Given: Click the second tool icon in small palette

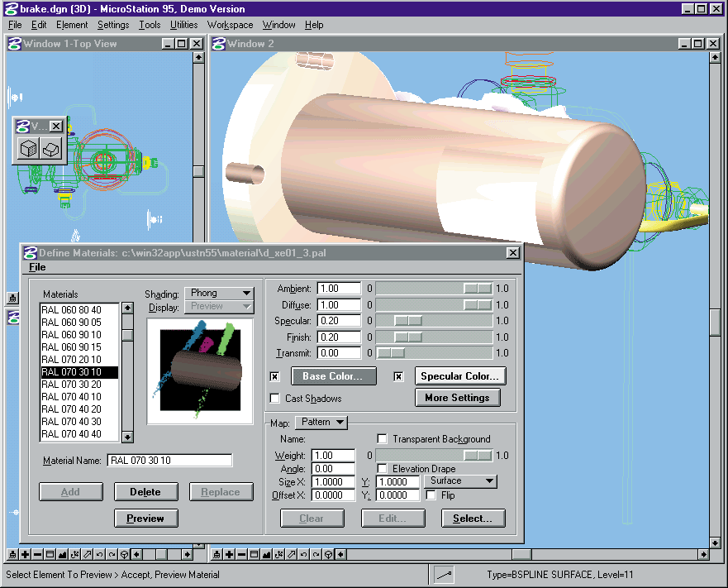Looking at the screenshot, I should (51, 150).
